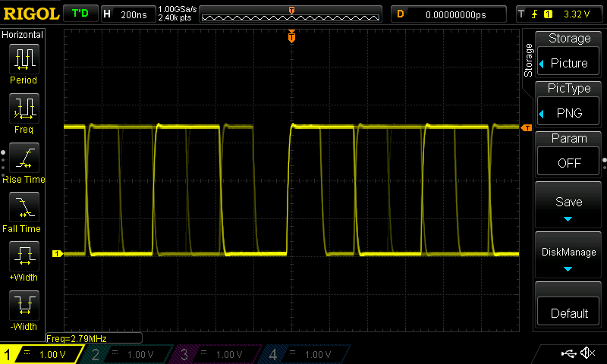Click the RIGOL logo
Image resolution: width=607 pixels, height=364 pixels.
pyautogui.click(x=30, y=14)
